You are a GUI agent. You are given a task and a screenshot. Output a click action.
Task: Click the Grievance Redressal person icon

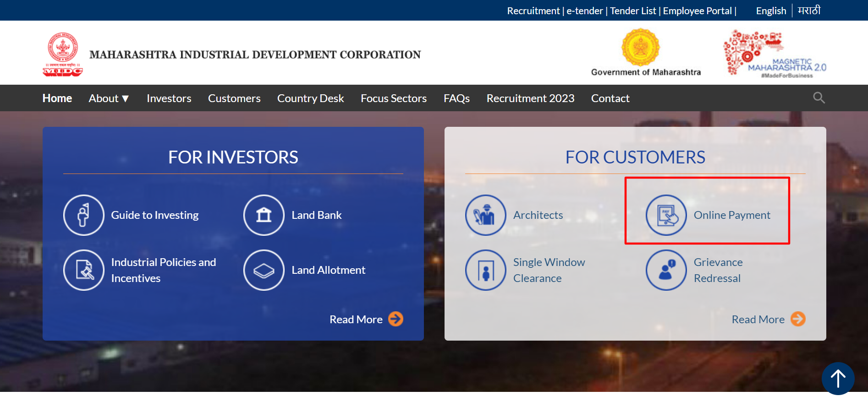coord(666,270)
